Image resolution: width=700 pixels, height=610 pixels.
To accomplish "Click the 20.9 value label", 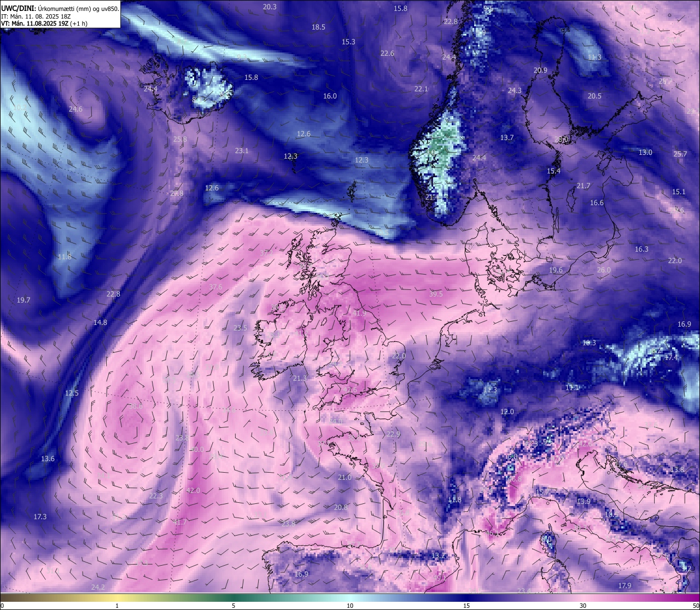I will click(x=540, y=71).
